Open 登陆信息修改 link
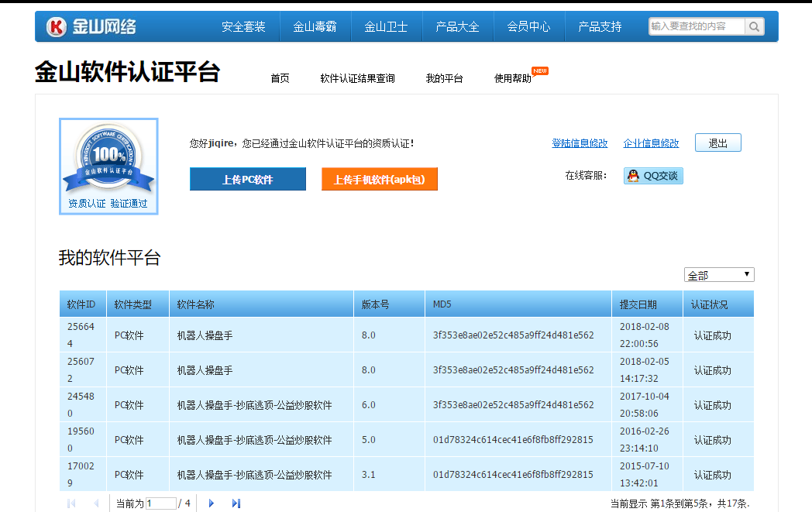The height and width of the screenshot is (512, 812). (580, 143)
